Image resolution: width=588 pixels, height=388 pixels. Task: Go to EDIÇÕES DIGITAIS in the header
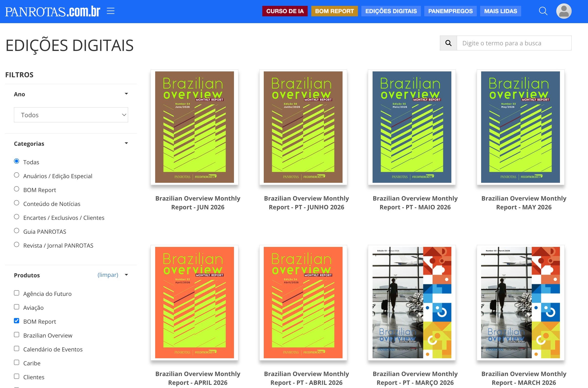(391, 11)
